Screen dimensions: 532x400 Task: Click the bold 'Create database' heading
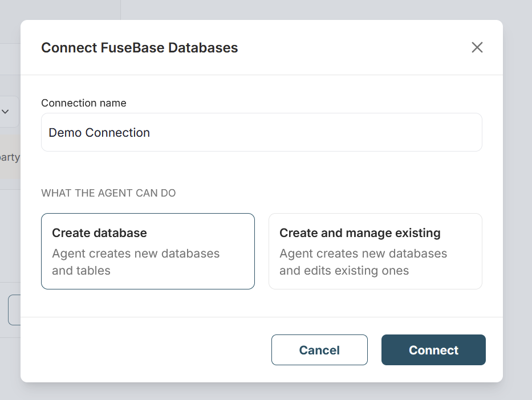pos(99,232)
